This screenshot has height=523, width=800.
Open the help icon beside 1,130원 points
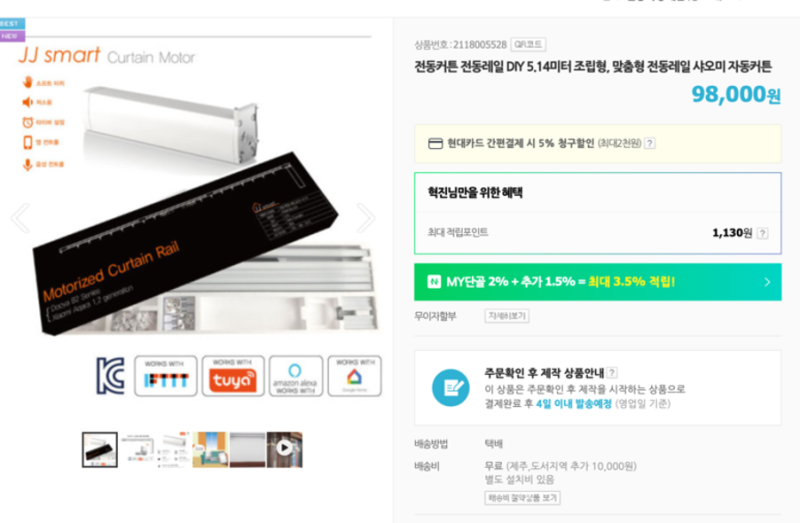(762, 233)
